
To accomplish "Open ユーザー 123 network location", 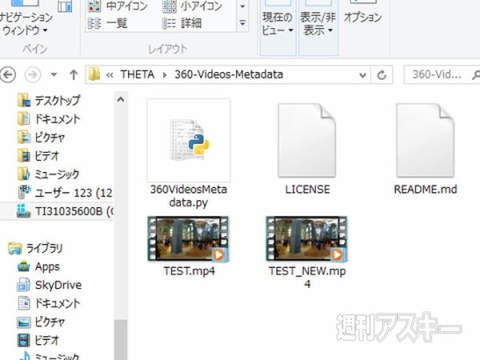I will (65, 192).
